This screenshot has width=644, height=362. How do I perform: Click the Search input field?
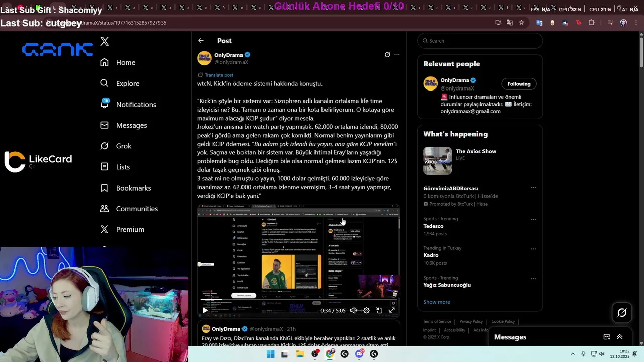[x=480, y=41]
